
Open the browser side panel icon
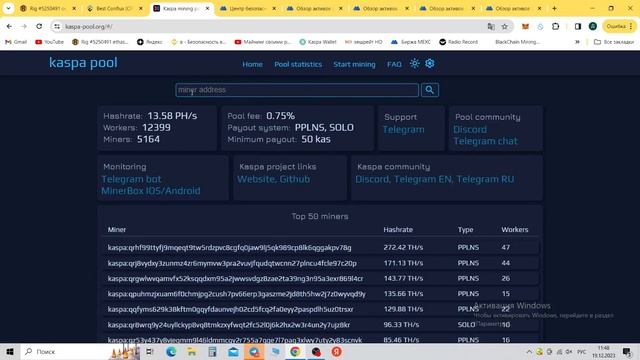[578, 27]
